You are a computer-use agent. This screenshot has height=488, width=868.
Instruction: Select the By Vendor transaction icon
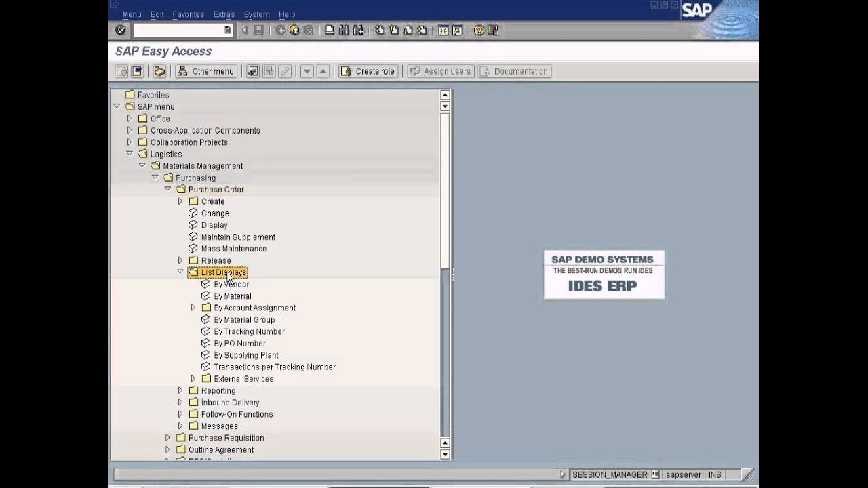pyautogui.click(x=205, y=284)
